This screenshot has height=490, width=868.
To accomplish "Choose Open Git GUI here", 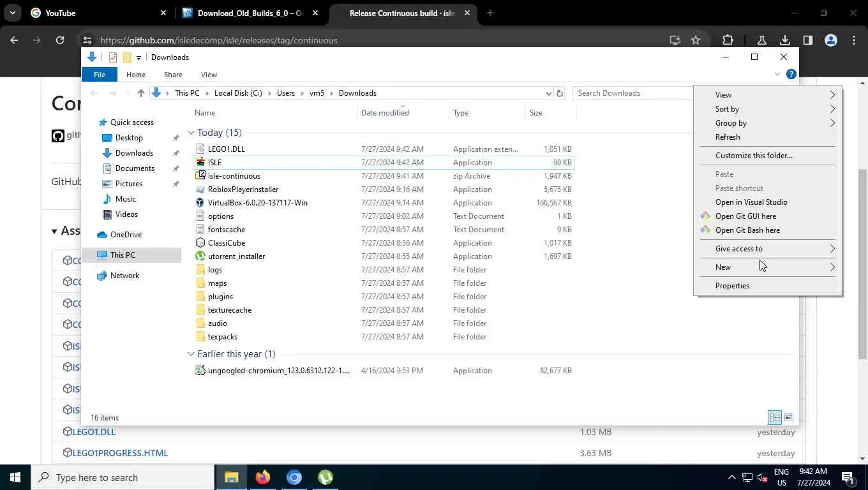I will pyautogui.click(x=768, y=216).
